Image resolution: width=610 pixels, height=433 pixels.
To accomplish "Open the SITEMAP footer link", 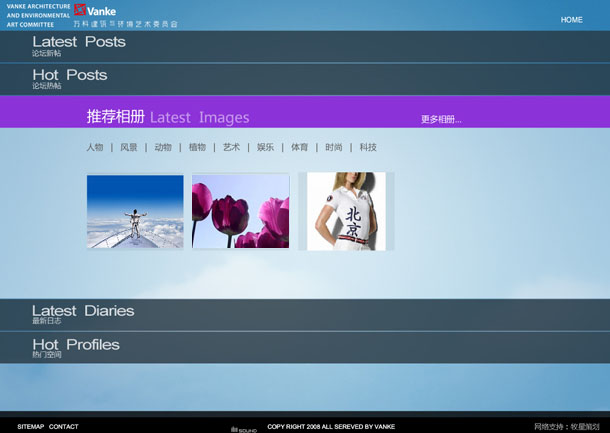I will [x=30, y=427].
